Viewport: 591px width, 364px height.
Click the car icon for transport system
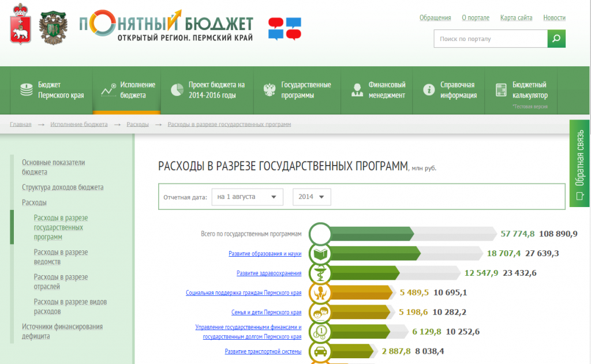pos(320,351)
